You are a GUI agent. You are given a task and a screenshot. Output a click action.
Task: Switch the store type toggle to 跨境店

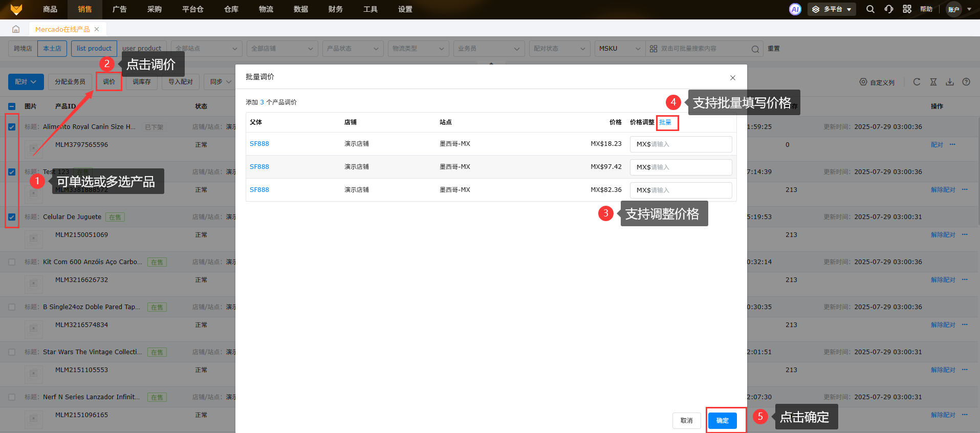[x=23, y=49]
